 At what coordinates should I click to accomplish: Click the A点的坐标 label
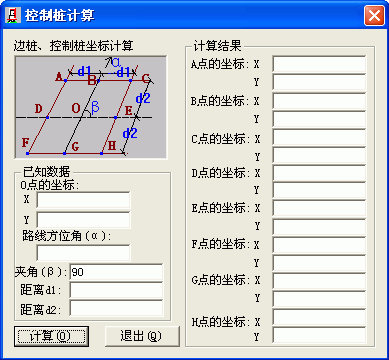coord(220,64)
